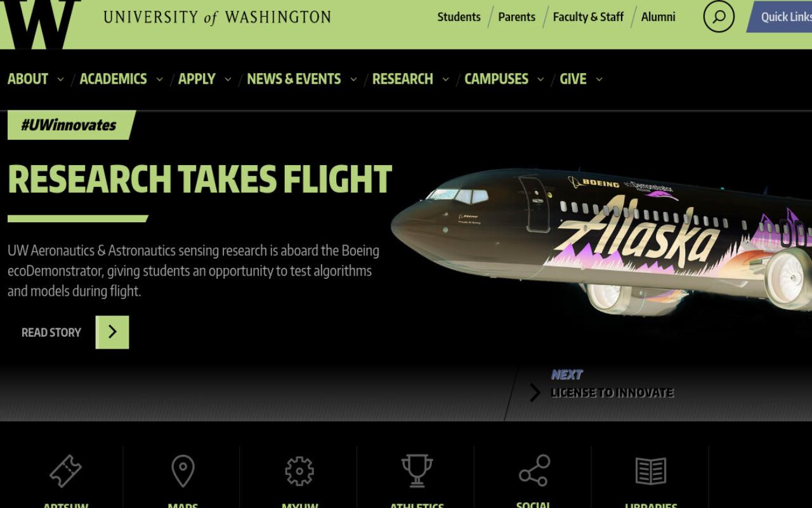The image size is (812, 508).
Task: Open the Maps location pin icon
Action: pos(183,471)
